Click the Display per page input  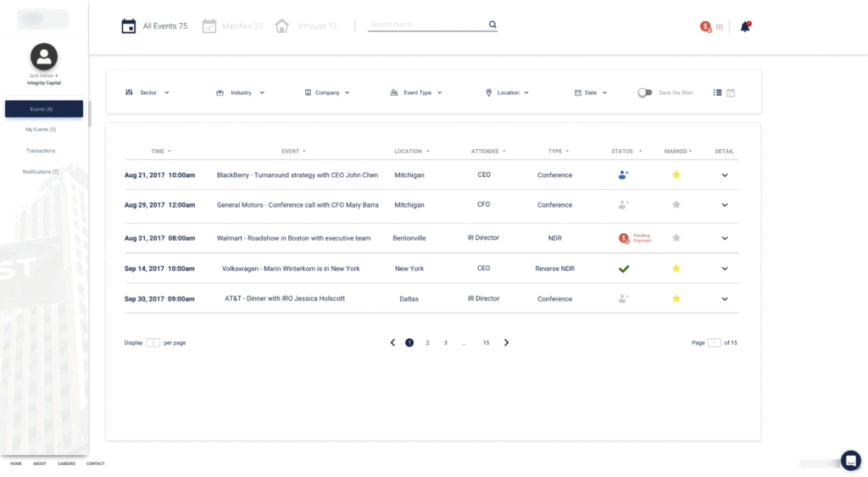pos(153,342)
